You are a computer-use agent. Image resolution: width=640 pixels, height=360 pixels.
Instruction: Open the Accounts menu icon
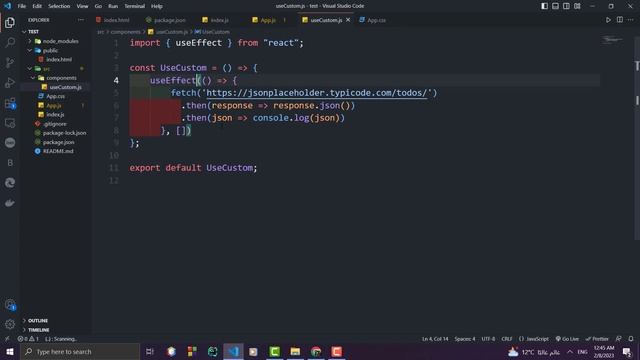(10, 305)
